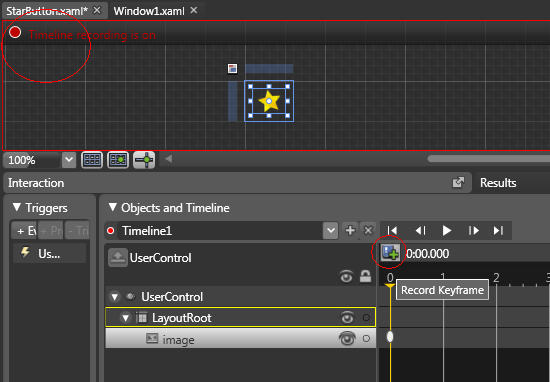550x382 pixels.
Task: Float the Interaction panel
Action: (x=458, y=182)
